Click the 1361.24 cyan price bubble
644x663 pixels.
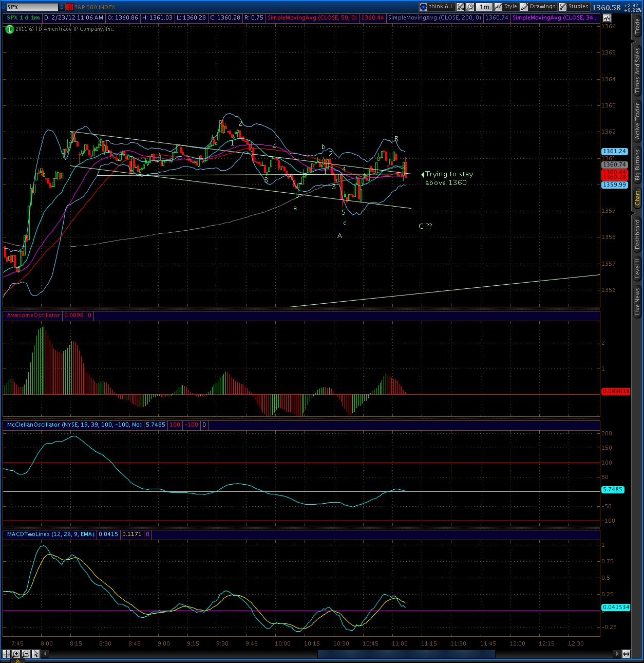pyautogui.click(x=614, y=152)
